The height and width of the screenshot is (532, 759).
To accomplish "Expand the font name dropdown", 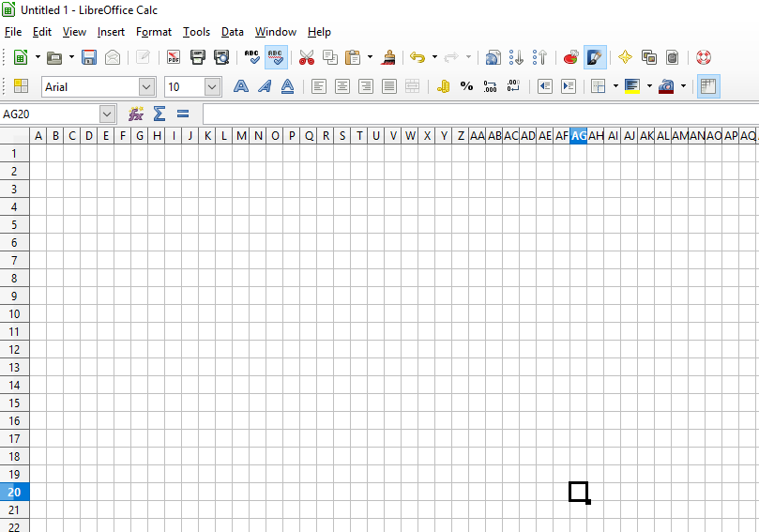I will pos(146,87).
